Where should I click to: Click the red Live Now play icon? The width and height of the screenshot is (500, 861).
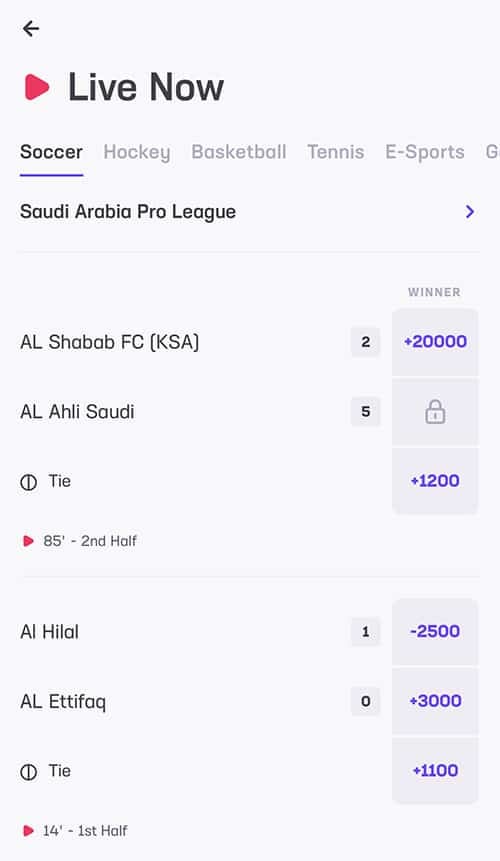pyautogui.click(x=37, y=87)
